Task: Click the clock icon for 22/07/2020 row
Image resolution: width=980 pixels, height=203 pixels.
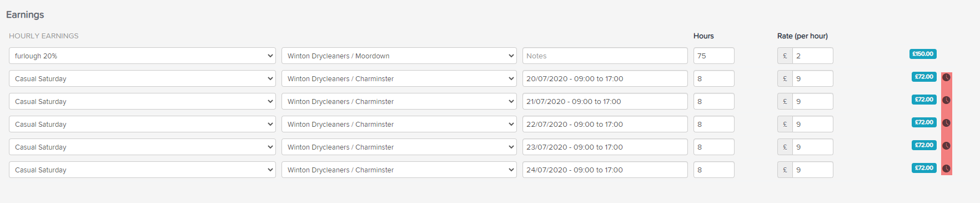Action: [x=946, y=123]
